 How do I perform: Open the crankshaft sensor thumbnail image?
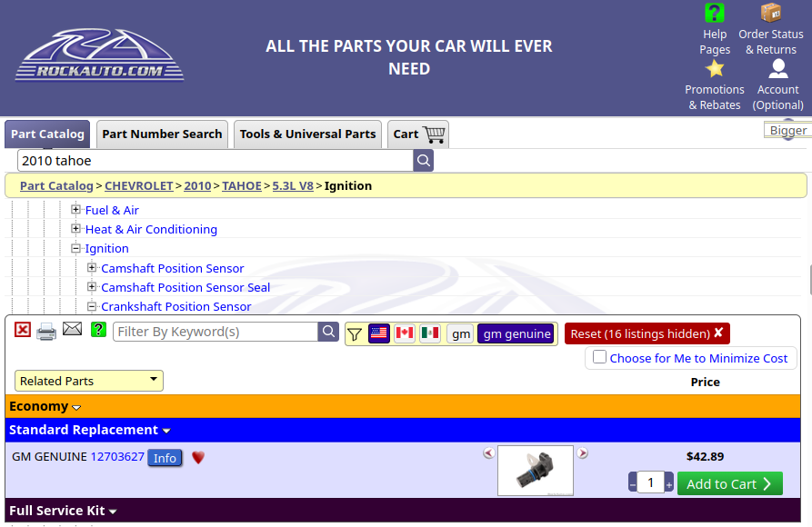pyautogui.click(x=536, y=471)
